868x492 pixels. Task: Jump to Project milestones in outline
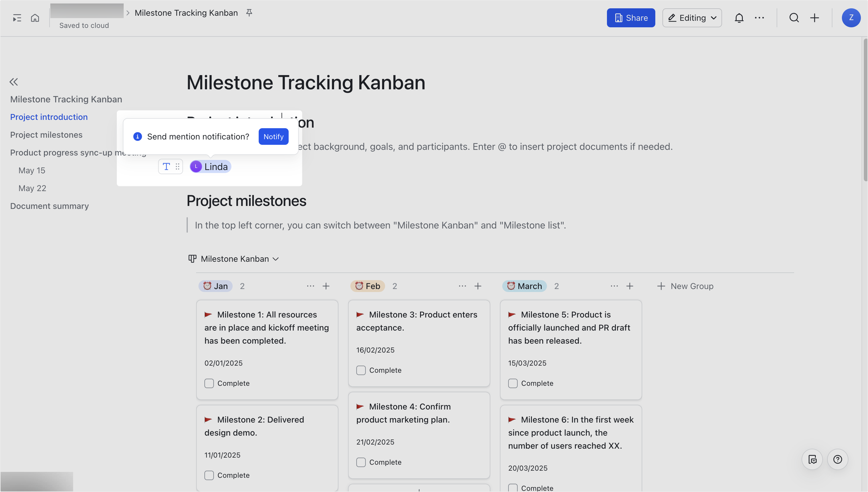[x=46, y=135]
